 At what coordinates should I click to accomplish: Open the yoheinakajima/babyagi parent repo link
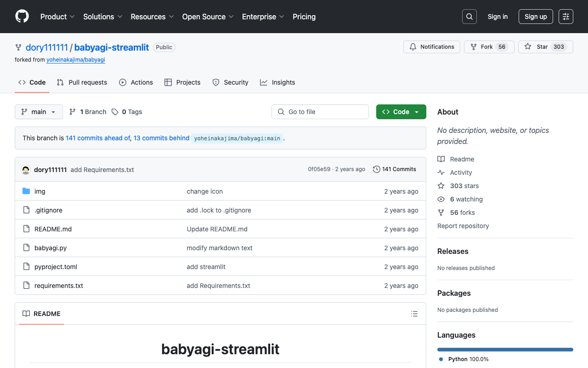(x=76, y=60)
